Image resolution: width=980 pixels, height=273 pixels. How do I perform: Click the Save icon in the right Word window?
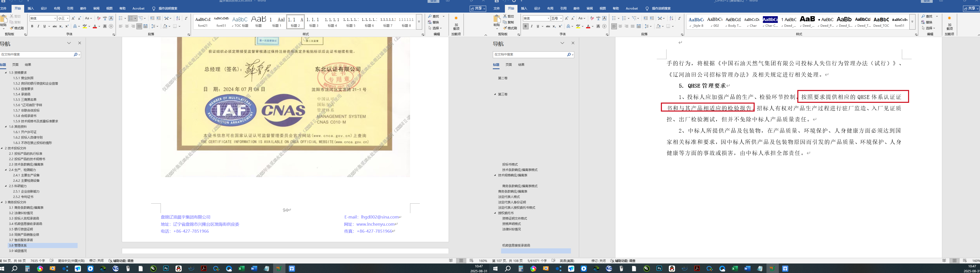[496, 1]
